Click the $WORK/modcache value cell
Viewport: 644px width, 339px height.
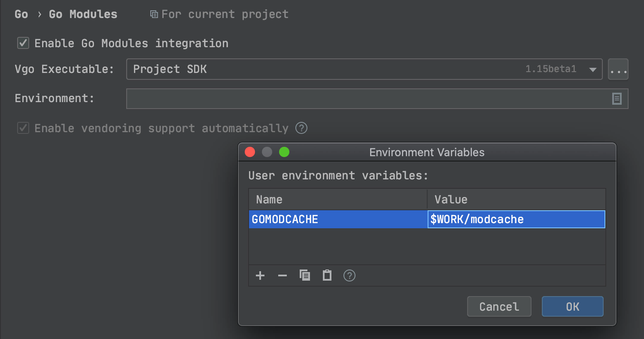point(516,219)
